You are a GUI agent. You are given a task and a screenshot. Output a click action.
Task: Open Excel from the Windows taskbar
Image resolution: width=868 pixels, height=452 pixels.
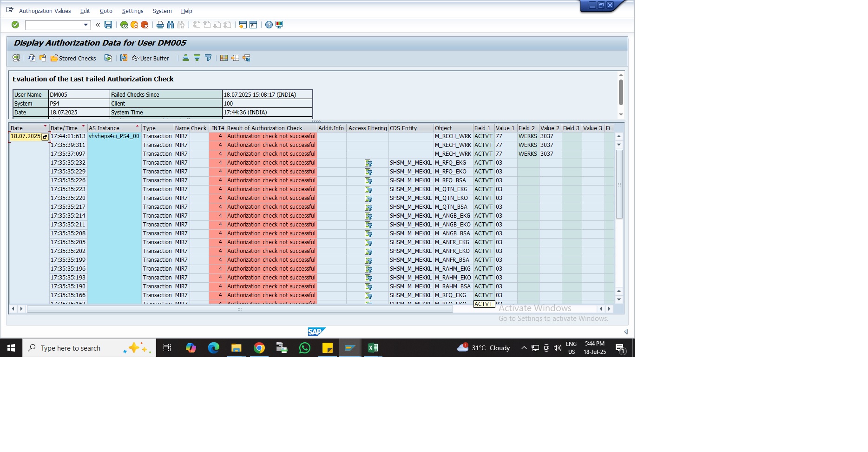pos(373,348)
